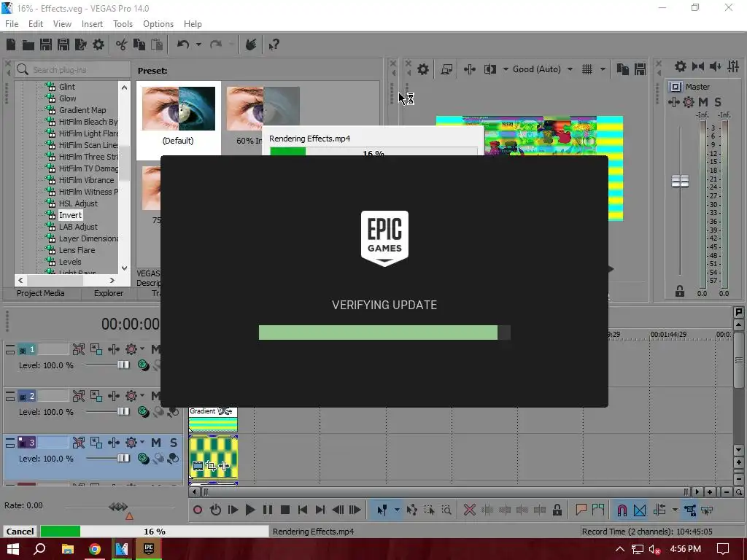Minimize track 2 with collapse icon

(x=10, y=396)
